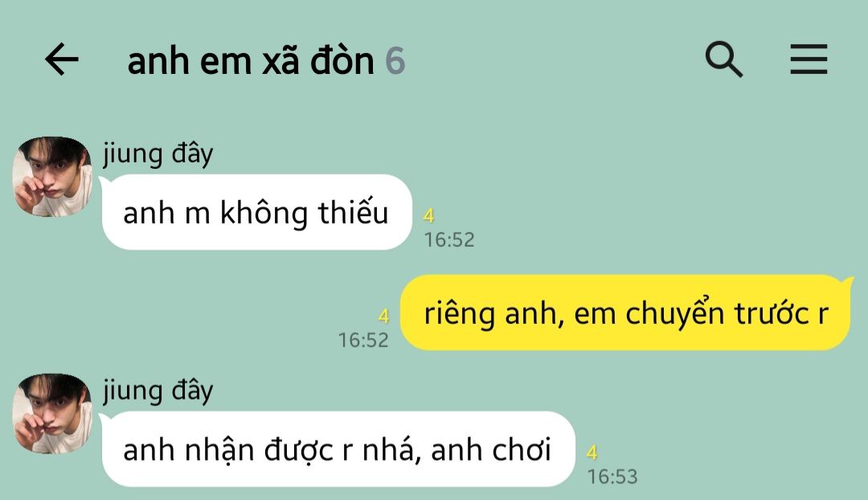Open jiung đây's avatar beside last message
This screenshot has height=500, width=868.
[x=52, y=414]
